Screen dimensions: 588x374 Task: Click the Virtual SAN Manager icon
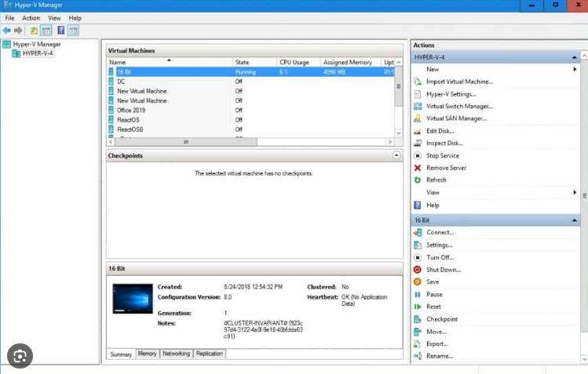tap(418, 118)
